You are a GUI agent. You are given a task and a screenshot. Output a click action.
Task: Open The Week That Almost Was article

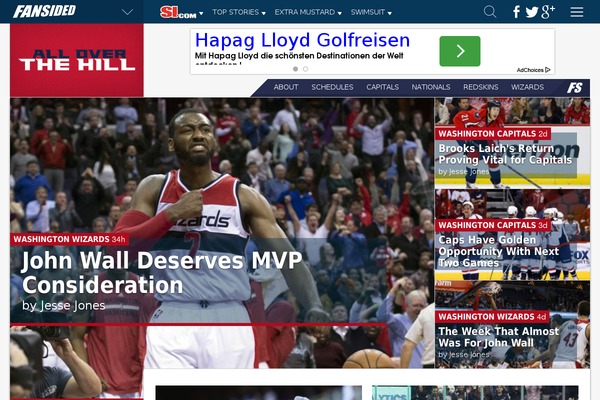pyautogui.click(x=498, y=337)
